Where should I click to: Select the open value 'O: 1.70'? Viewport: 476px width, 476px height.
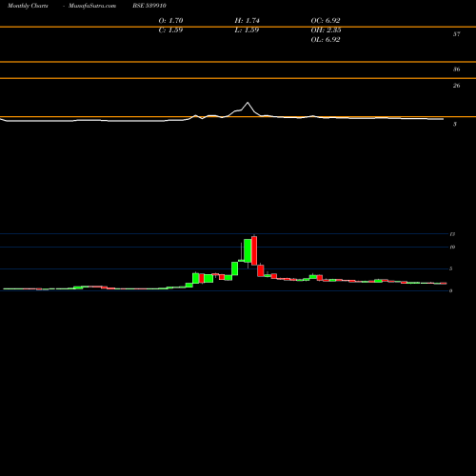pyautogui.click(x=170, y=21)
